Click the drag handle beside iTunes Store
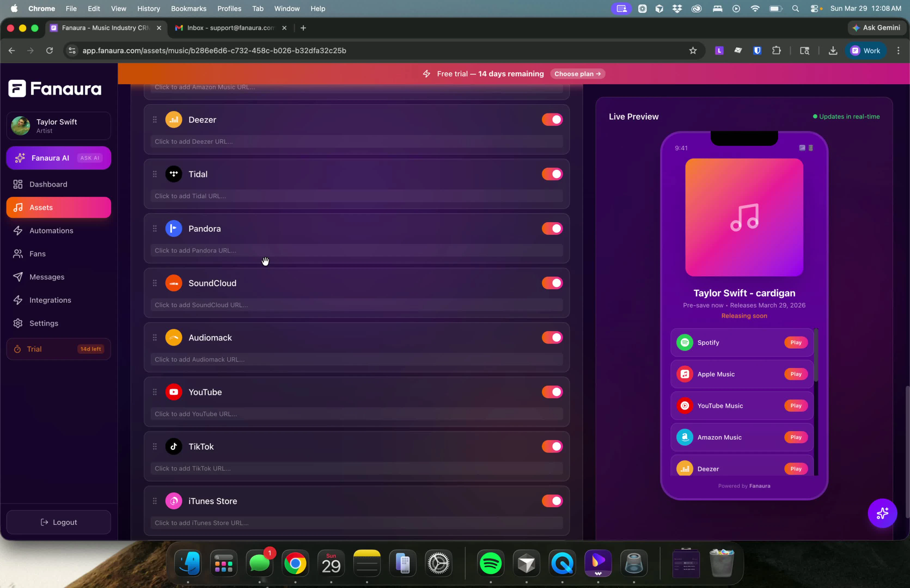 (155, 501)
